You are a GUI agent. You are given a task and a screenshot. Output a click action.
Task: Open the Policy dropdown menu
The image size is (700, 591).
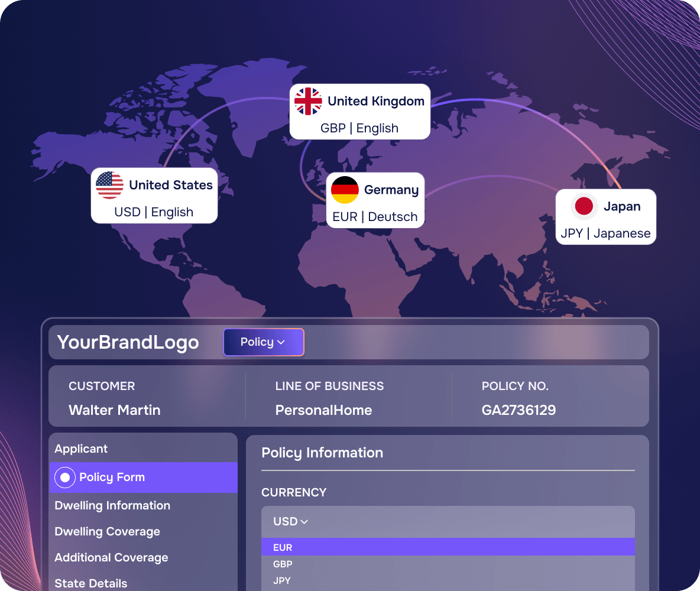pos(264,342)
